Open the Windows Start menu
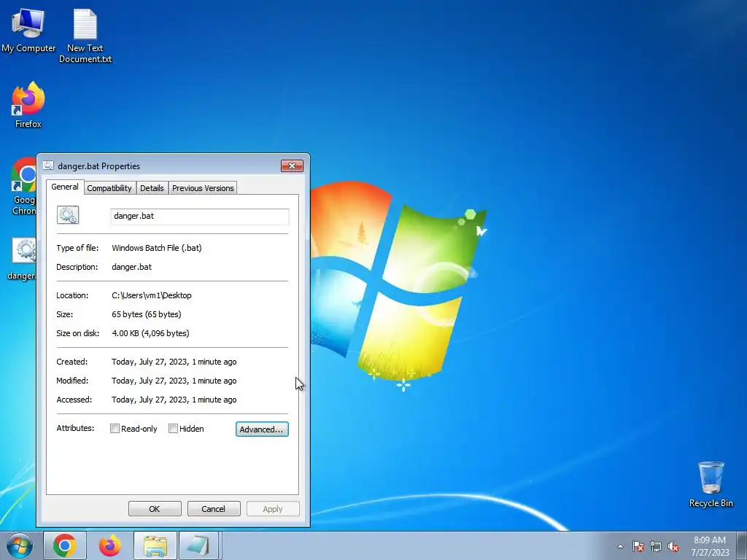 point(20,545)
